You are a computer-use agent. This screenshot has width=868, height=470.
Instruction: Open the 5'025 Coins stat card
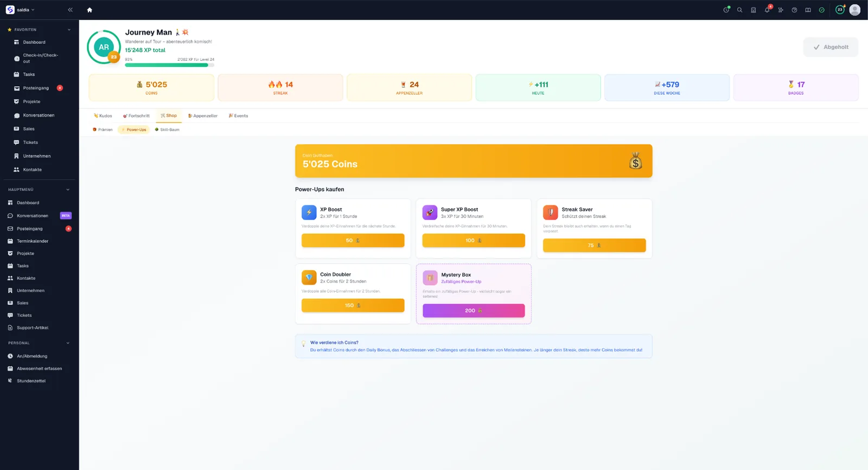coord(151,88)
